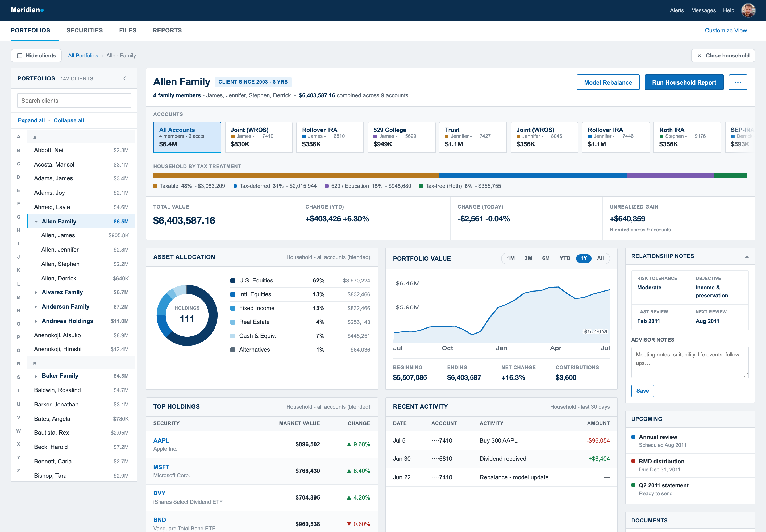Expand the Anderson Family node
The image size is (766, 532).
coord(36,307)
